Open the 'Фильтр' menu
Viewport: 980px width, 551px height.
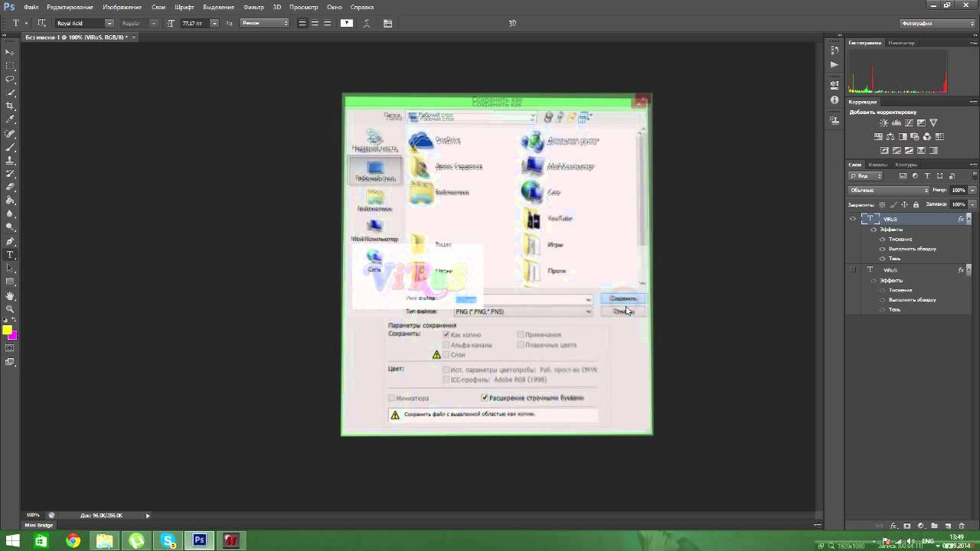(253, 7)
